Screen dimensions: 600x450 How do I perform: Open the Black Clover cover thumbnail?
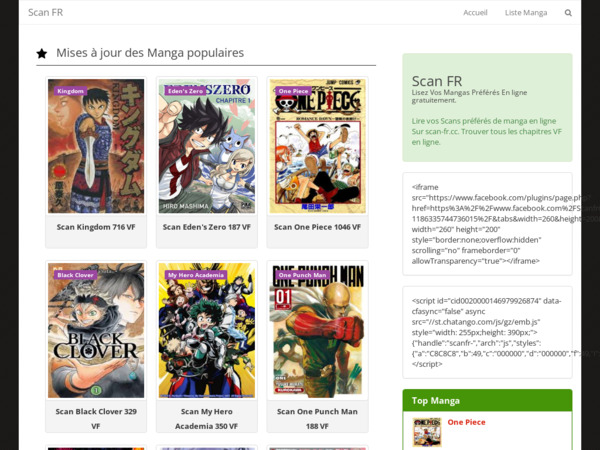(x=96, y=330)
